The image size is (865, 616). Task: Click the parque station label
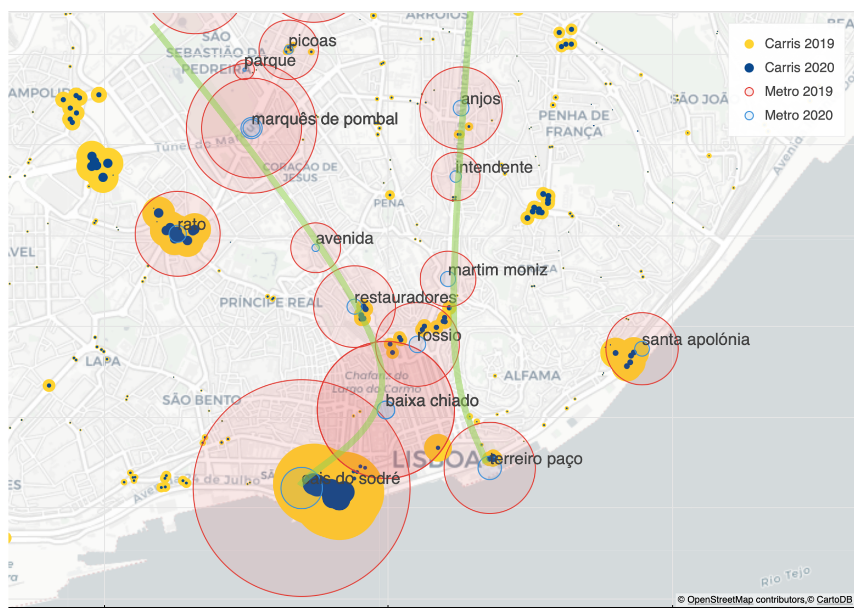point(270,61)
